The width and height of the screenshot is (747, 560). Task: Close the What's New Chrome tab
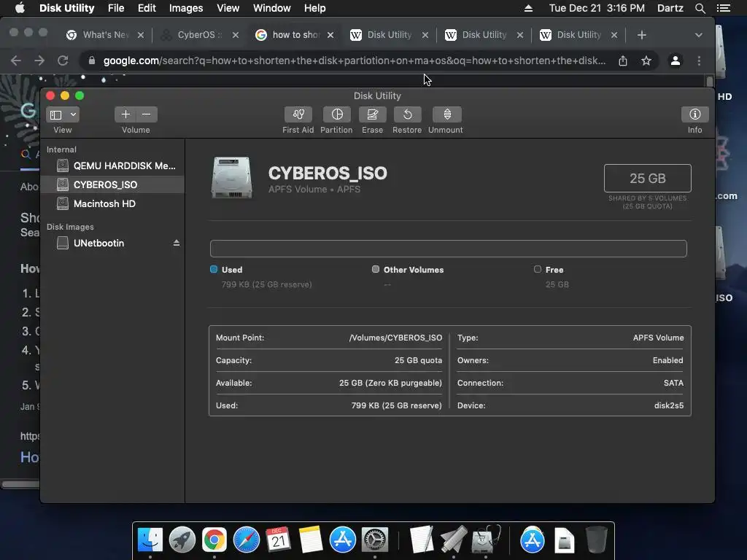[141, 35]
